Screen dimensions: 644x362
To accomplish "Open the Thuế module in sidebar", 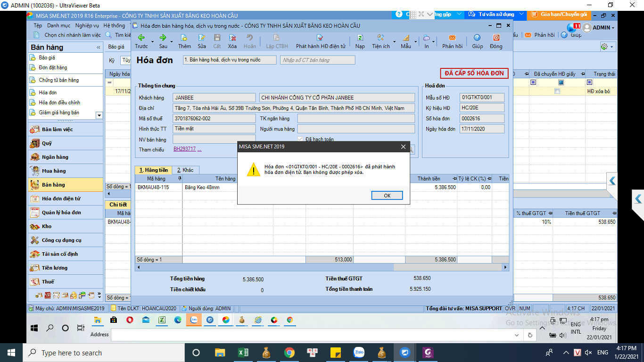I will [x=66, y=281].
